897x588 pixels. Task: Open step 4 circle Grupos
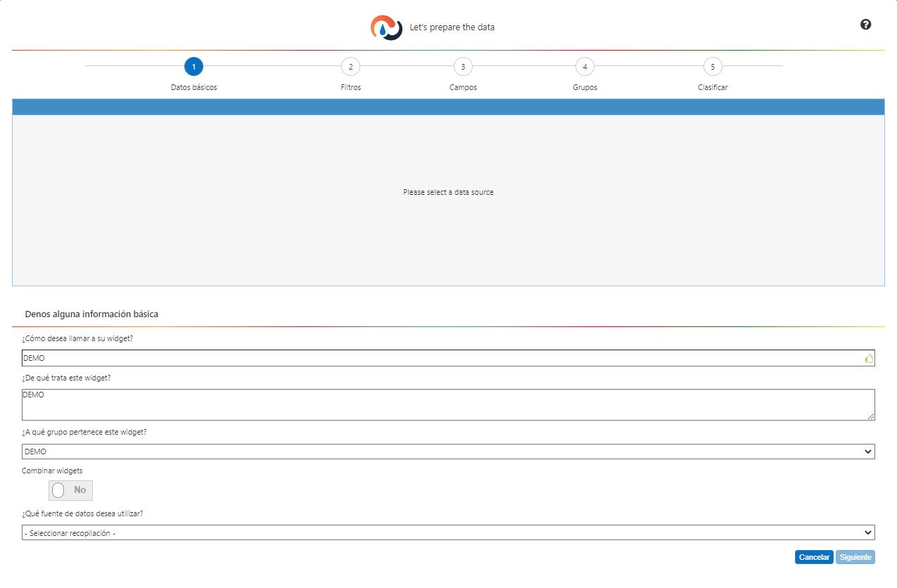point(585,67)
